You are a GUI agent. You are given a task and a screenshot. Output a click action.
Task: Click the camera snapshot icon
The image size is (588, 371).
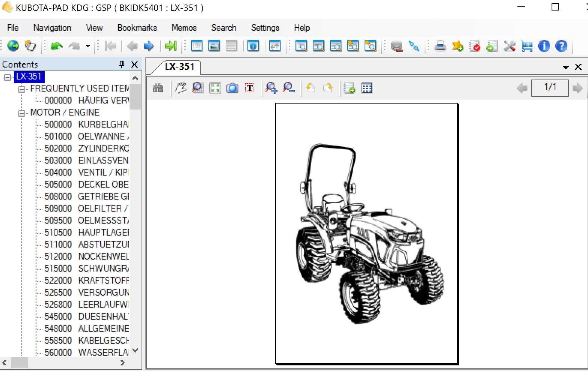coord(232,88)
